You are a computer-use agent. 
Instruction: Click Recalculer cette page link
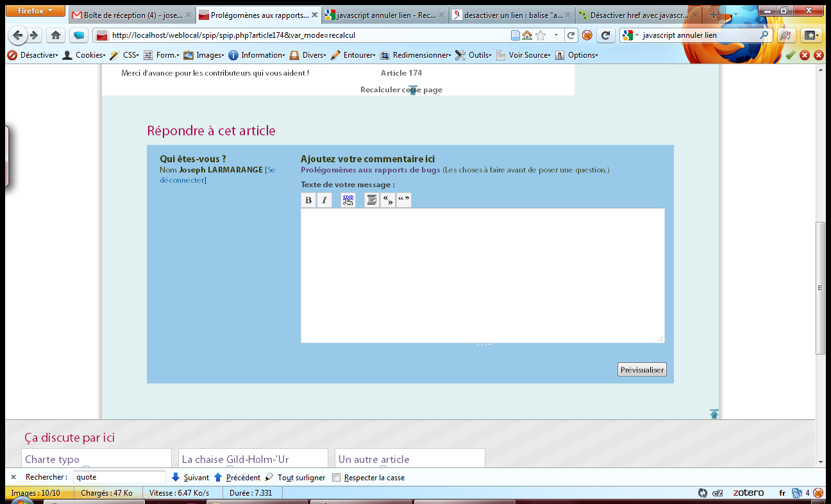401,90
